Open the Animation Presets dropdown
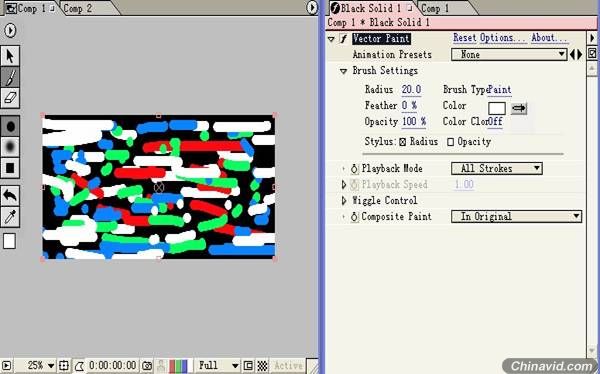Screen dimensions: 600x374 (509, 54)
